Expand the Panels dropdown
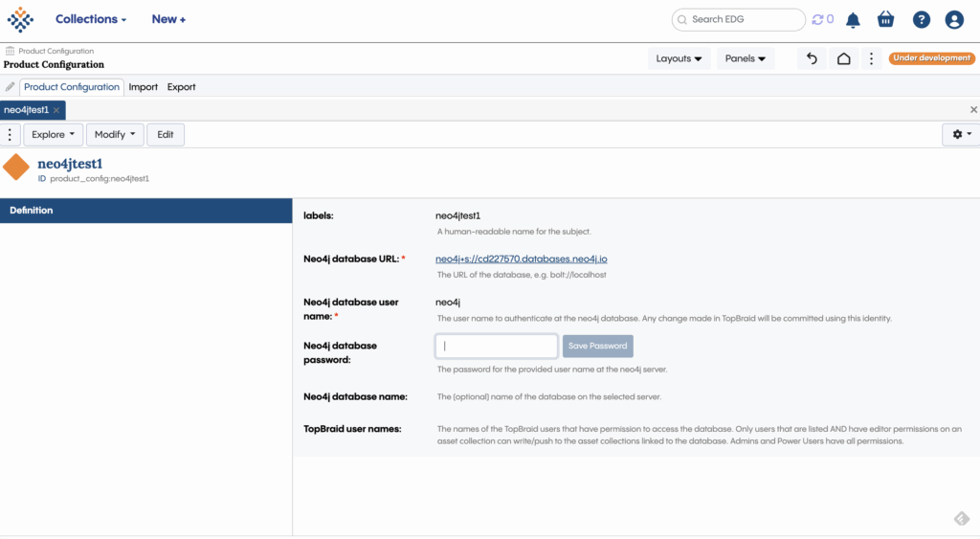The image size is (980, 539). 745,58
